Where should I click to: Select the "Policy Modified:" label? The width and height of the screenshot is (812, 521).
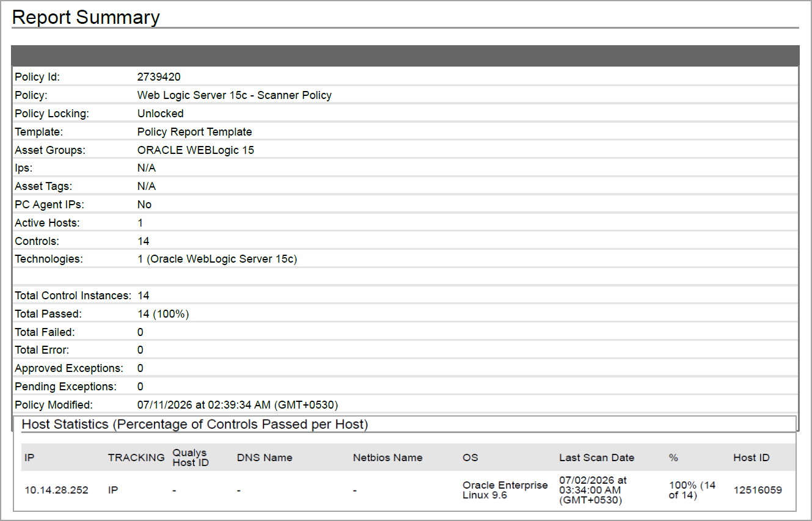[54, 405]
